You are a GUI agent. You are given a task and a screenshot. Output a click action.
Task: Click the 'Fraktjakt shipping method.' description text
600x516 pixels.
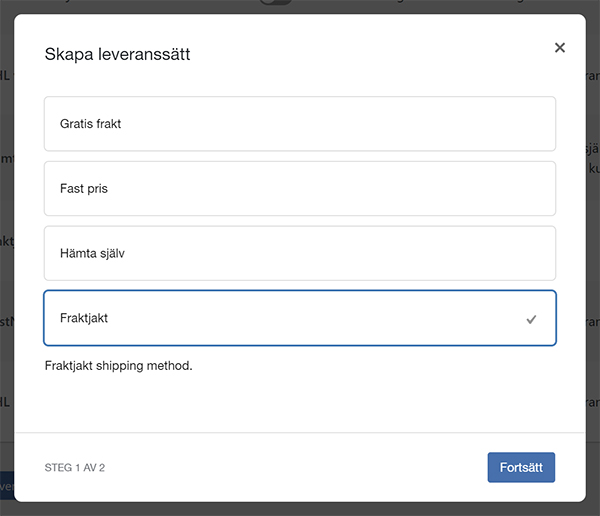pyautogui.click(x=118, y=366)
